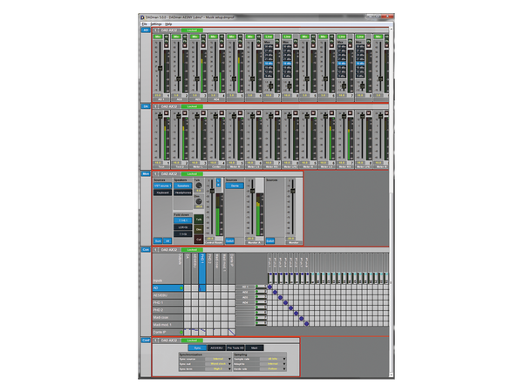Click the AD channel 4 fader handle
The width and height of the screenshot is (532, 392).
(x=215, y=78)
